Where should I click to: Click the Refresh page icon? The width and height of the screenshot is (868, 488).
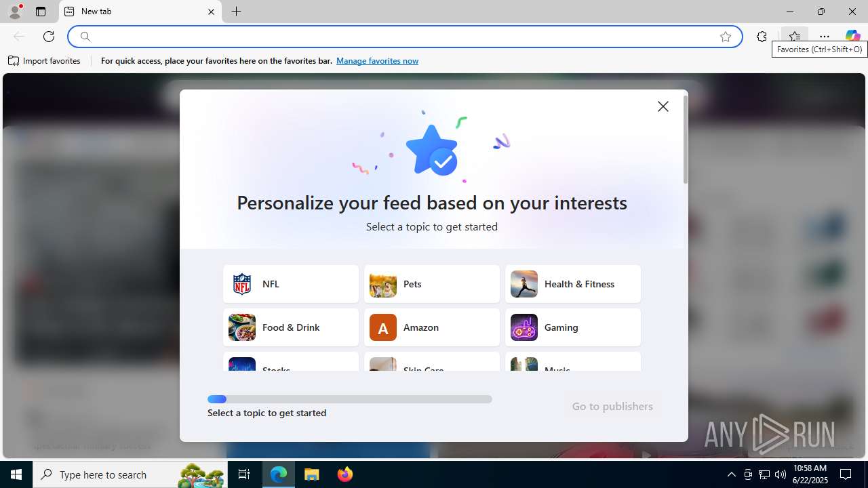coord(49,37)
